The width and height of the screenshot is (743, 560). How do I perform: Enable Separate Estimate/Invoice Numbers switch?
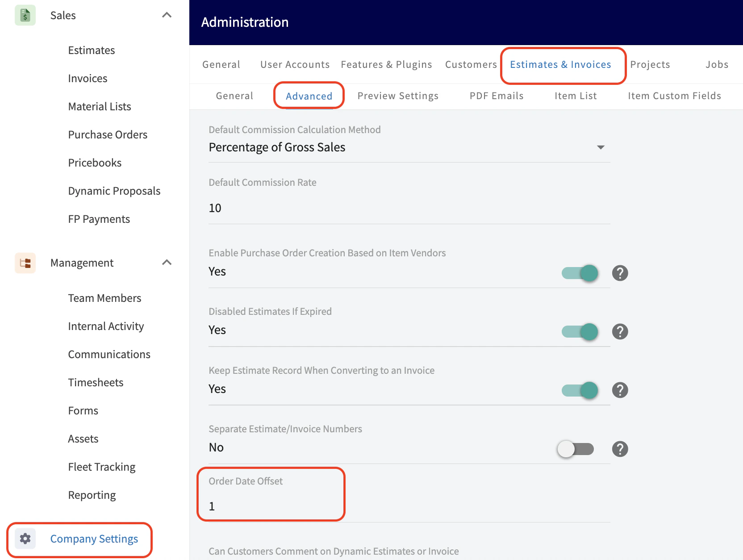(x=576, y=449)
